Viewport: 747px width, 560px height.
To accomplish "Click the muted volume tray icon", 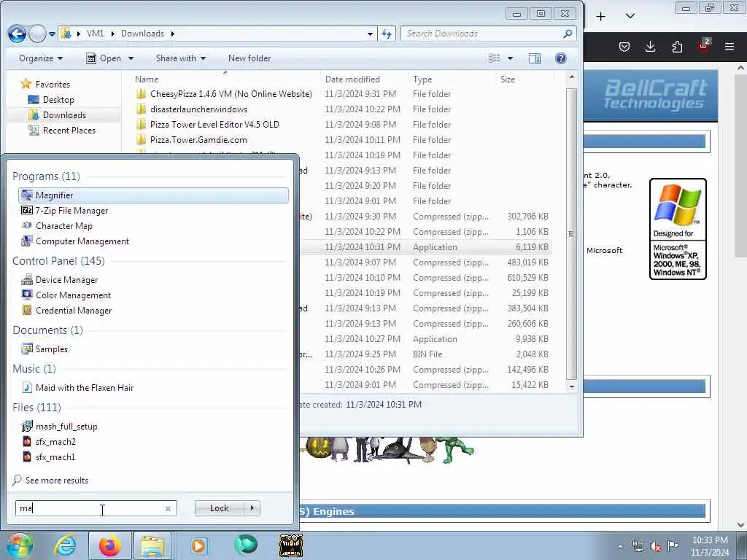I will click(656, 547).
